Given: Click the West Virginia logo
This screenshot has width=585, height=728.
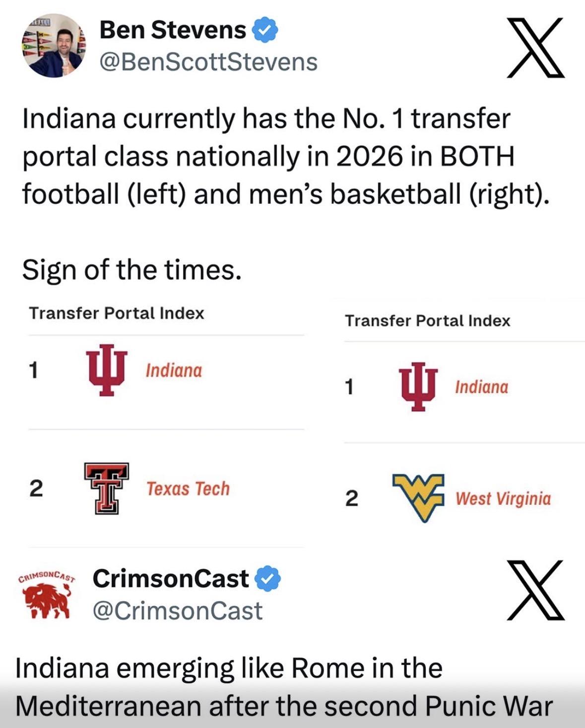Looking at the screenshot, I should pos(418,497).
